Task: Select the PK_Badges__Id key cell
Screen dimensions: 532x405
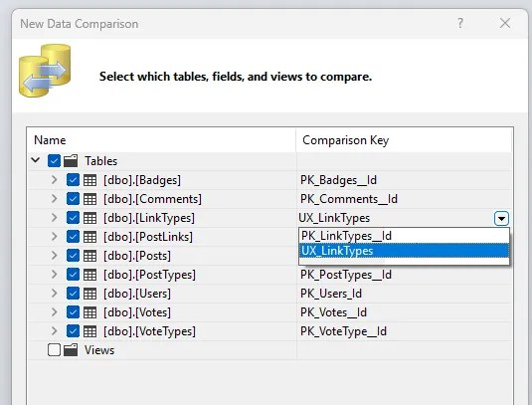Action: pos(404,180)
